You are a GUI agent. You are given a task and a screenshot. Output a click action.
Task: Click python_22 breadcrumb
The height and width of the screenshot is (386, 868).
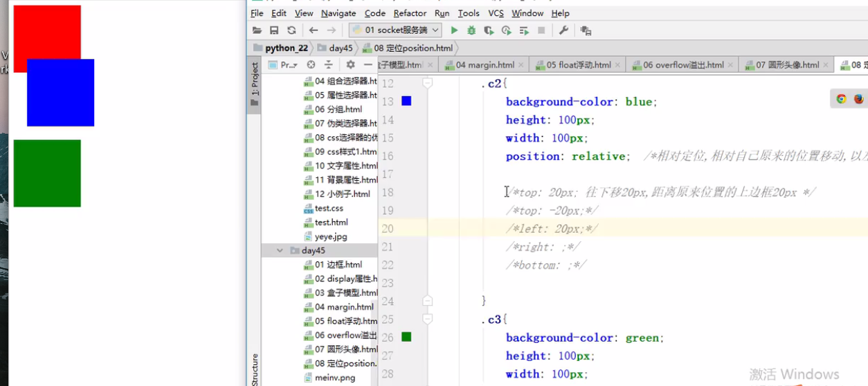click(x=280, y=48)
